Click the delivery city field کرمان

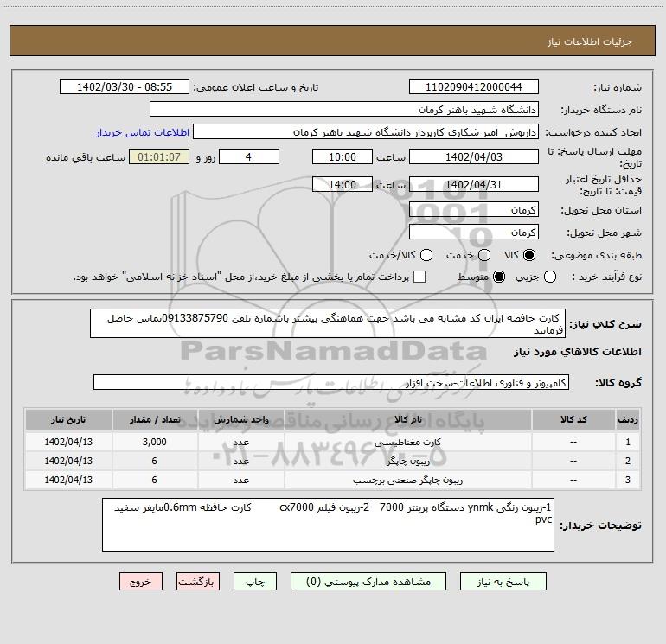click(x=474, y=233)
